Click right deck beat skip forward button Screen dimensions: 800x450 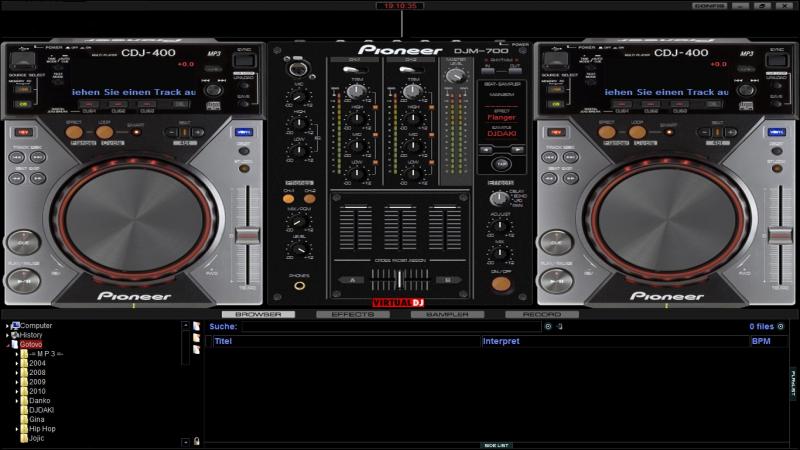point(571,178)
